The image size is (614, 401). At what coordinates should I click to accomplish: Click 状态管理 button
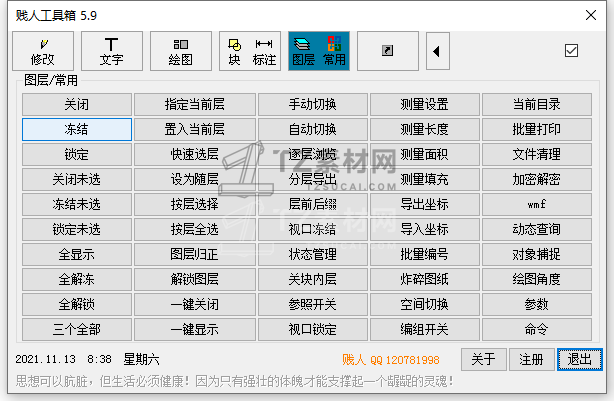[313, 255]
